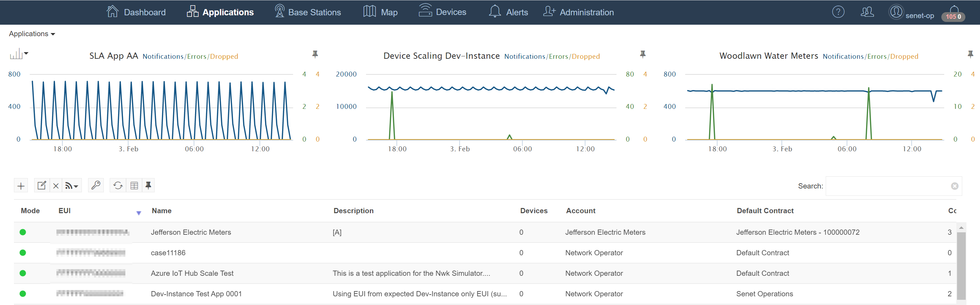The width and height of the screenshot is (980, 305).
Task: Open notifications badge showing 105
Action: click(x=953, y=16)
